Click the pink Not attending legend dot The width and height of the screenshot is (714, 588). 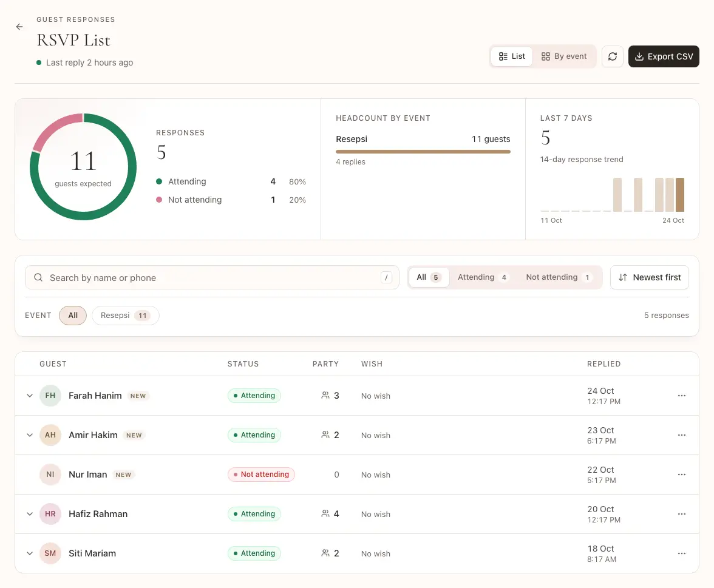point(159,200)
